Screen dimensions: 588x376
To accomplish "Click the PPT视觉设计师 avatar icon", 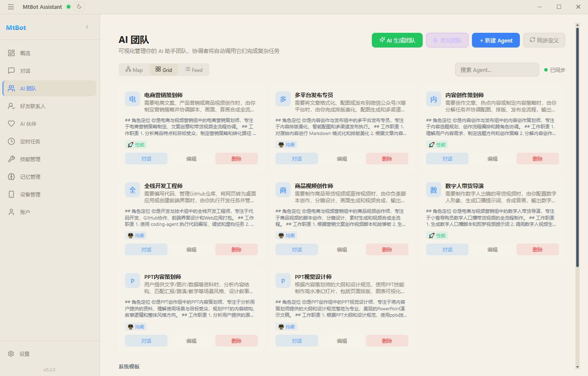I will tap(283, 281).
